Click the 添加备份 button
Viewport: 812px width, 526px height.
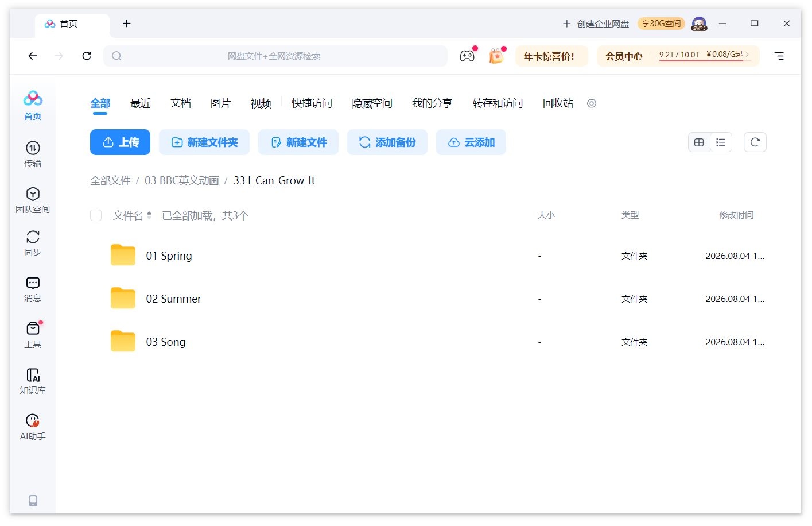(x=387, y=142)
